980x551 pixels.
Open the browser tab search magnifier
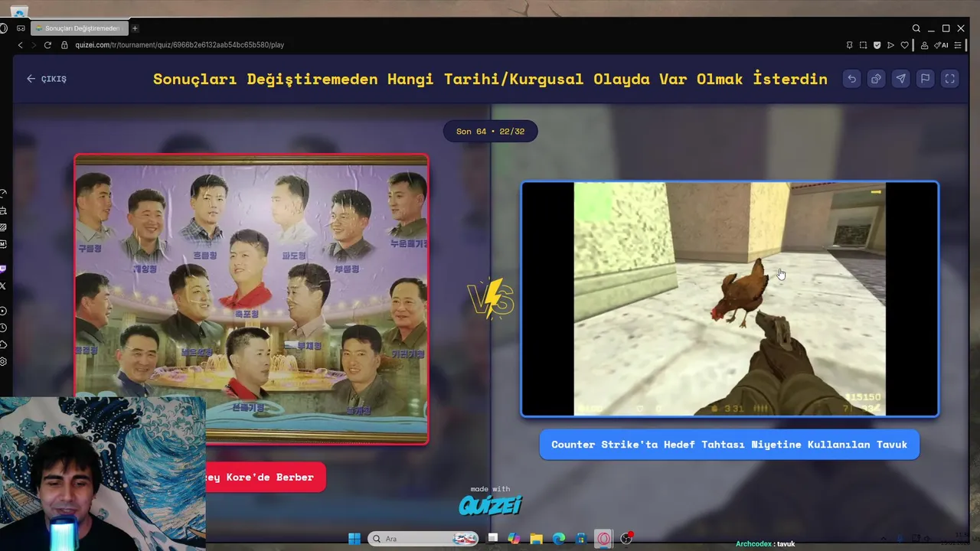[916, 28]
